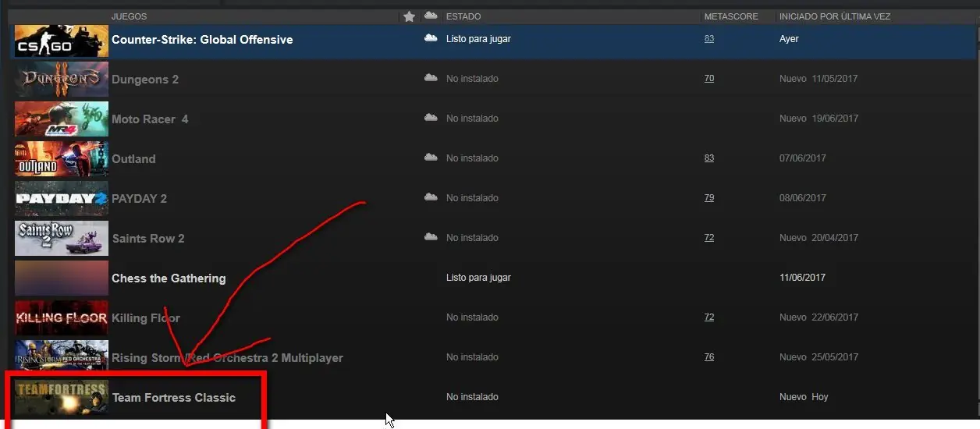
Task: Click the CS:GO game thumbnail
Action: coord(62,41)
